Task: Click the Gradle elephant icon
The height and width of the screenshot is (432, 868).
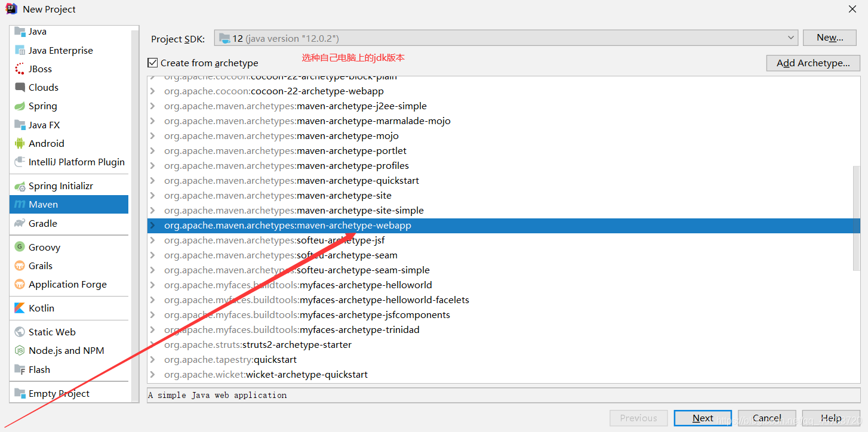Action: tap(20, 223)
